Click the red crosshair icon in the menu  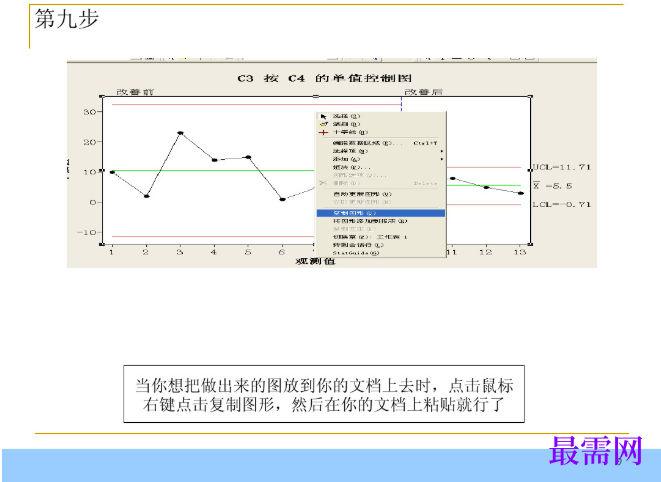(323, 132)
